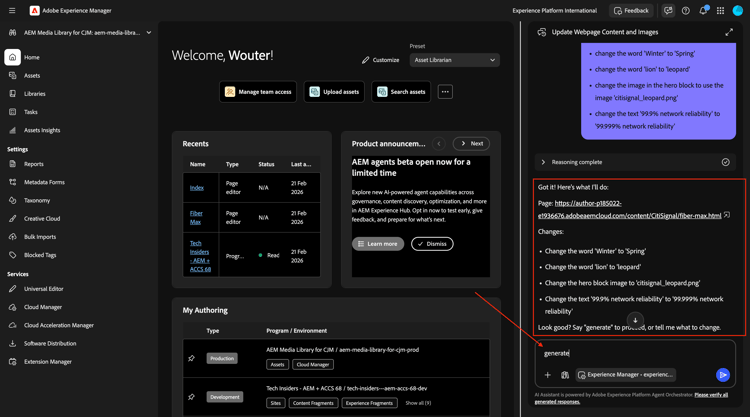The image size is (750, 417).
Task: Expand the Reasoning complete section
Action: tap(635, 162)
